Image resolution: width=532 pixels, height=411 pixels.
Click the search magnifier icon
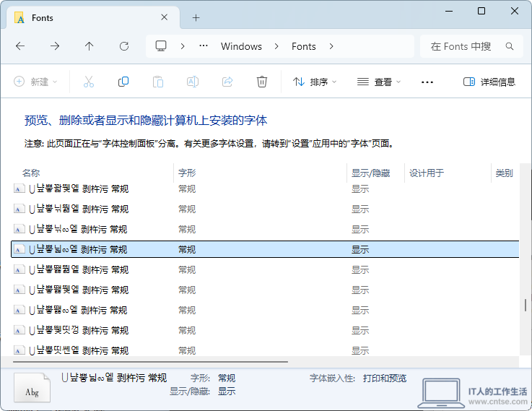[510, 46]
